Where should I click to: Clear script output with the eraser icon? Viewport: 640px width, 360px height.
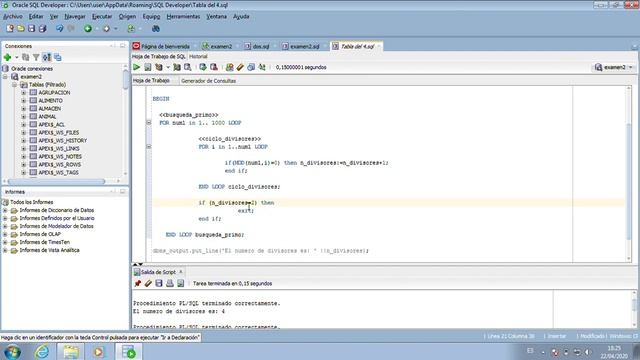point(148,283)
